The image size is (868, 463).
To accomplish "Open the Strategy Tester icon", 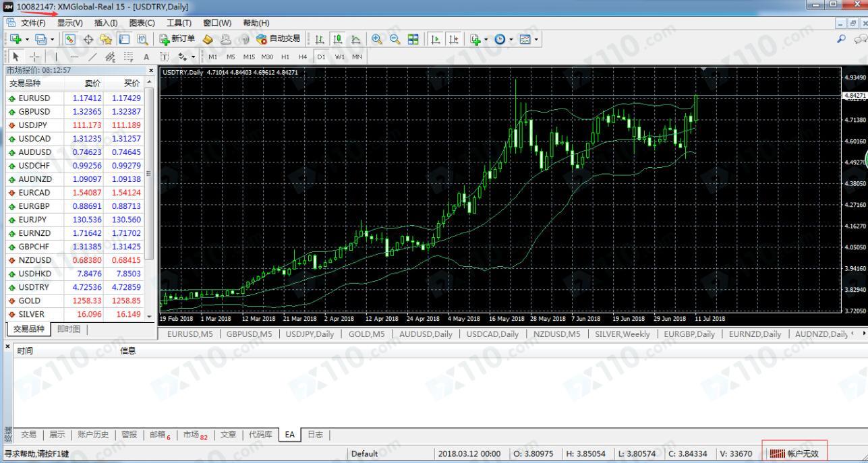I will pyautogui.click(x=142, y=39).
